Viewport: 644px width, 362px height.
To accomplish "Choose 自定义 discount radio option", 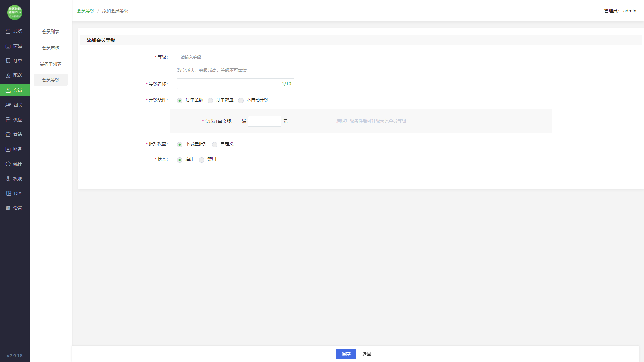I will pyautogui.click(x=215, y=144).
